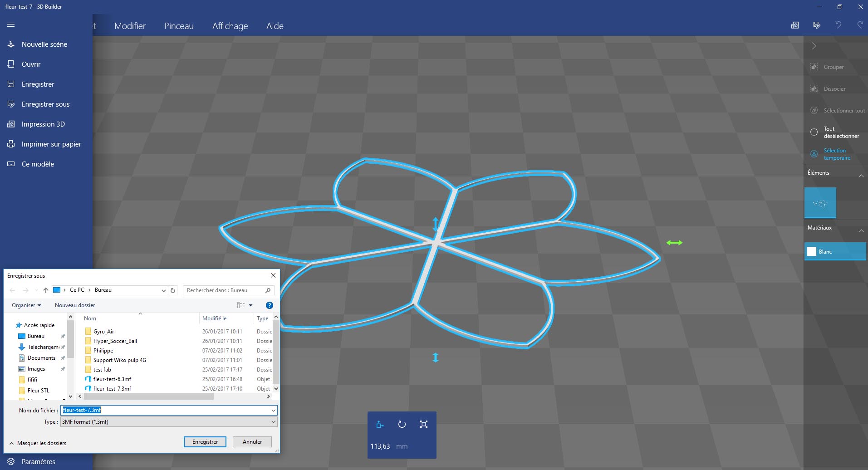Select the Hyper_Soccer_Ball folder
Screen dimensions: 868x470
(115, 341)
